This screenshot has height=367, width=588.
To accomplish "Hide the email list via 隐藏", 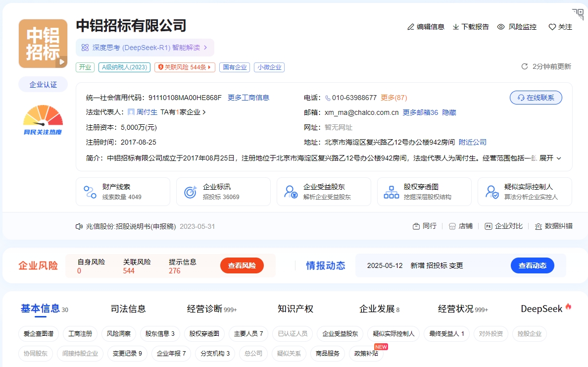I will click(x=449, y=112).
